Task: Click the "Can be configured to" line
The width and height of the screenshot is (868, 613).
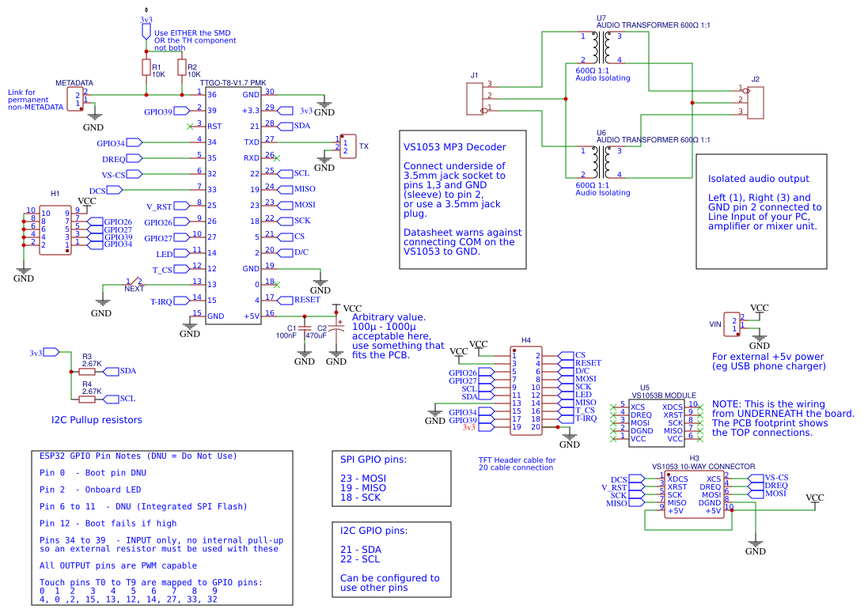Action: (390, 578)
